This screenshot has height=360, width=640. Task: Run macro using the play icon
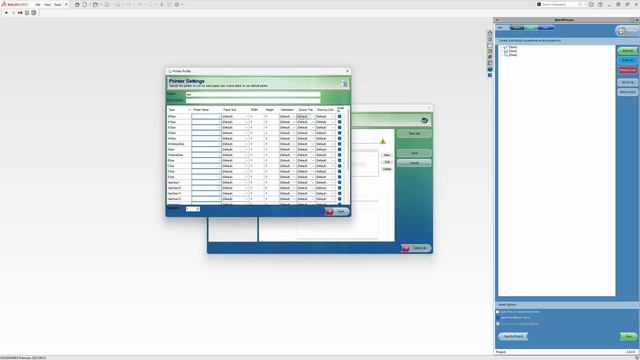coord(6,13)
